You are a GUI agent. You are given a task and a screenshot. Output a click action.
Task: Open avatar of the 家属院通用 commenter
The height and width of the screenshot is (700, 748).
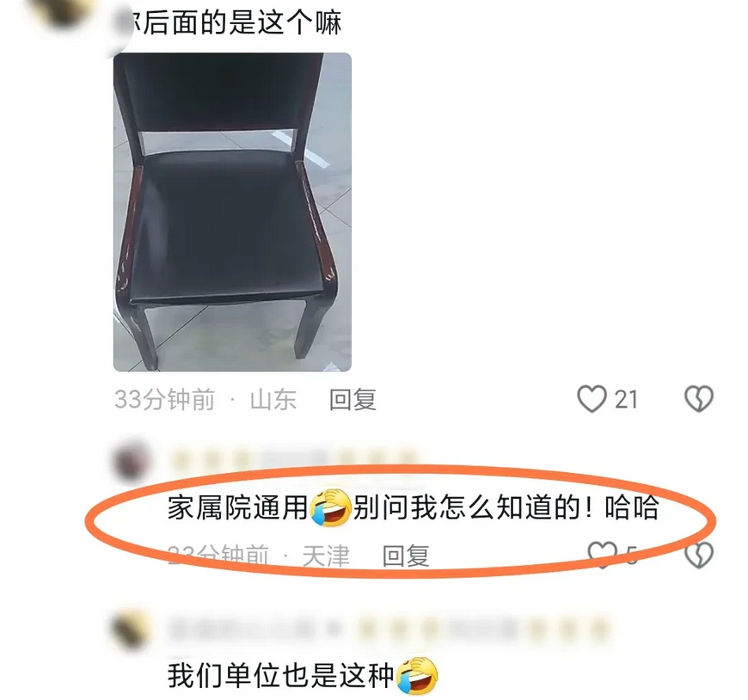pyautogui.click(x=131, y=463)
